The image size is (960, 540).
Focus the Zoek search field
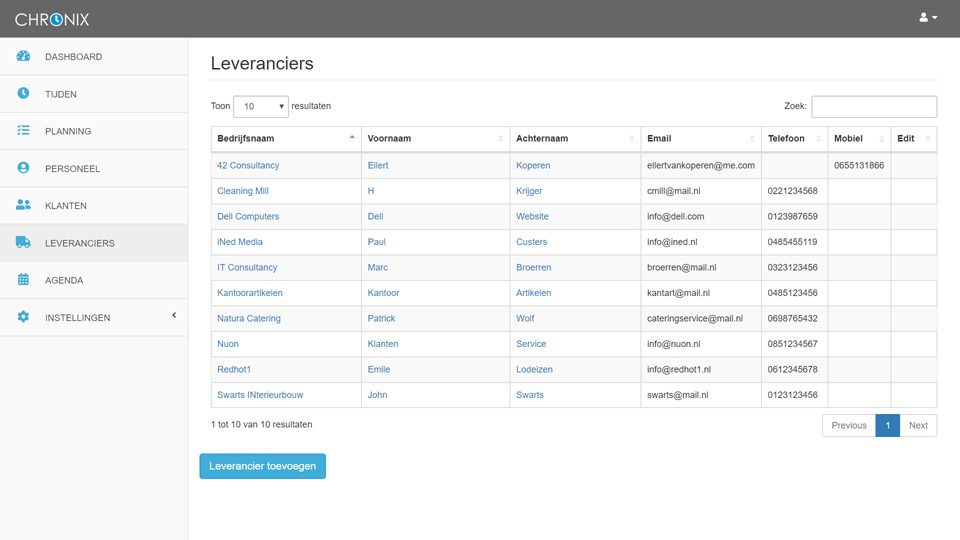874,107
